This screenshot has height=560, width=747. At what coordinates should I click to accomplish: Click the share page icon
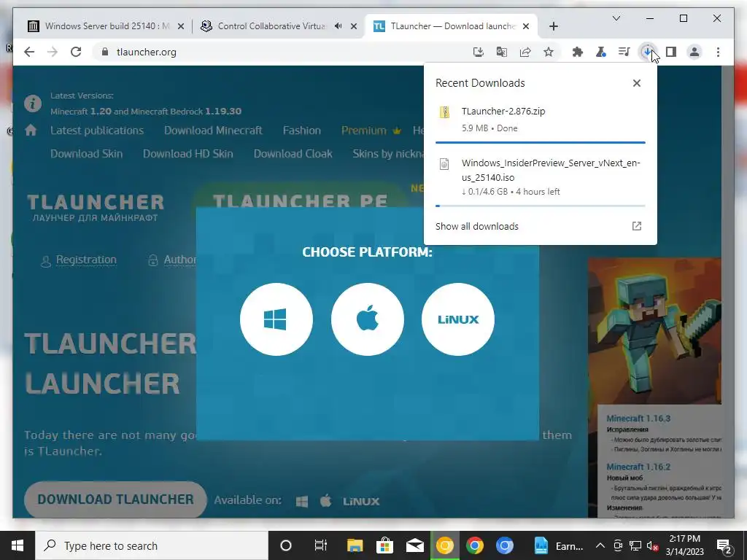(x=525, y=52)
